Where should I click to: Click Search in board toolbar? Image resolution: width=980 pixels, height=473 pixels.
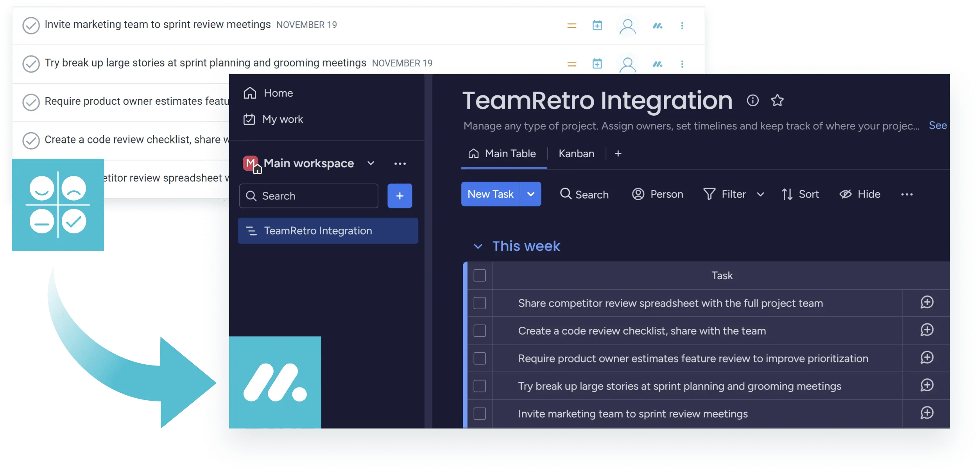584,194
